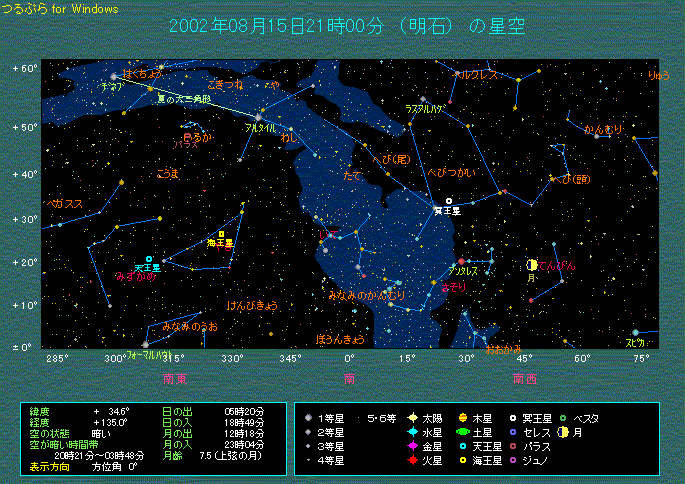Click the 南東 direction label

[x=176, y=378]
